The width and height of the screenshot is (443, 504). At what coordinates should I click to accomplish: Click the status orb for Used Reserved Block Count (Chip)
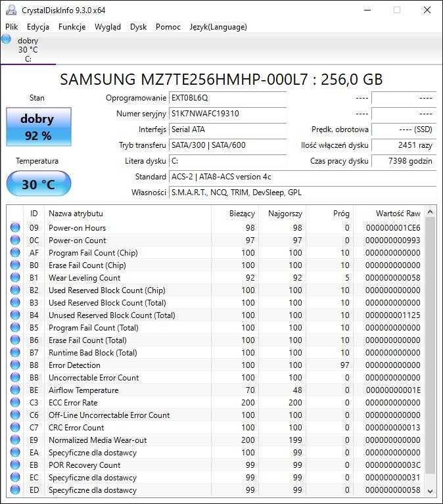15,290
